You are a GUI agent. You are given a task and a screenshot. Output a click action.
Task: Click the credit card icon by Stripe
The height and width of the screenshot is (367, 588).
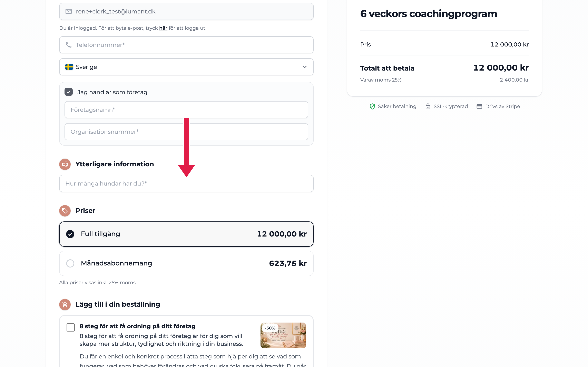[479, 106]
